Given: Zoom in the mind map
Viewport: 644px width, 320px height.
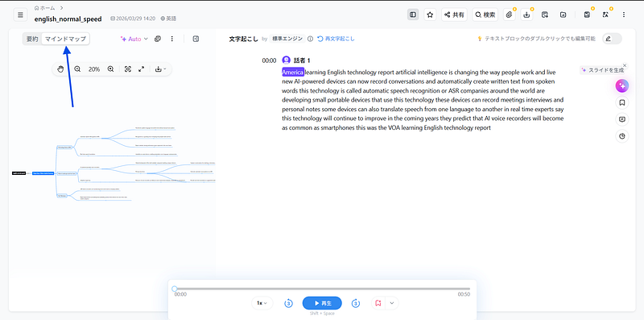Looking at the screenshot, I should coord(110,69).
